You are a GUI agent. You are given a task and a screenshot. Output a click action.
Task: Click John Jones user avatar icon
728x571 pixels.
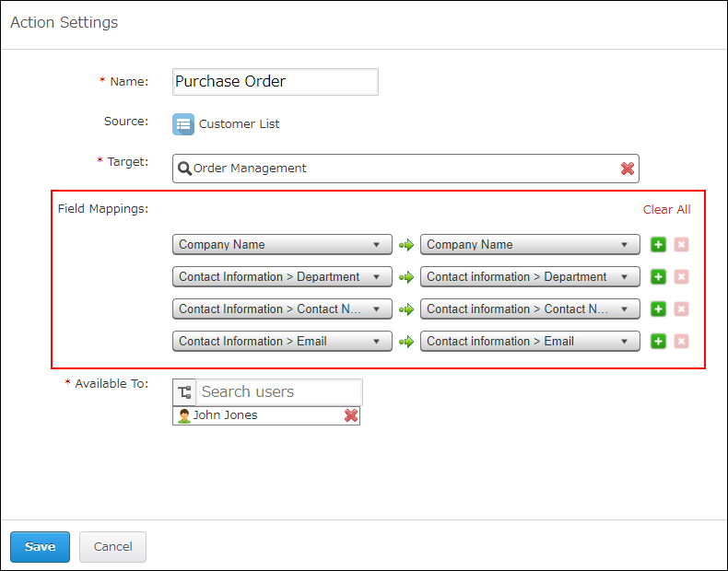coord(184,415)
